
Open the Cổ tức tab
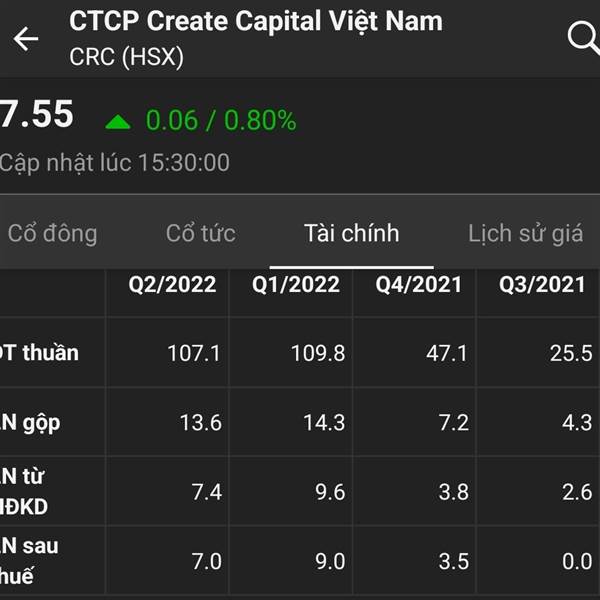click(201, 234)
